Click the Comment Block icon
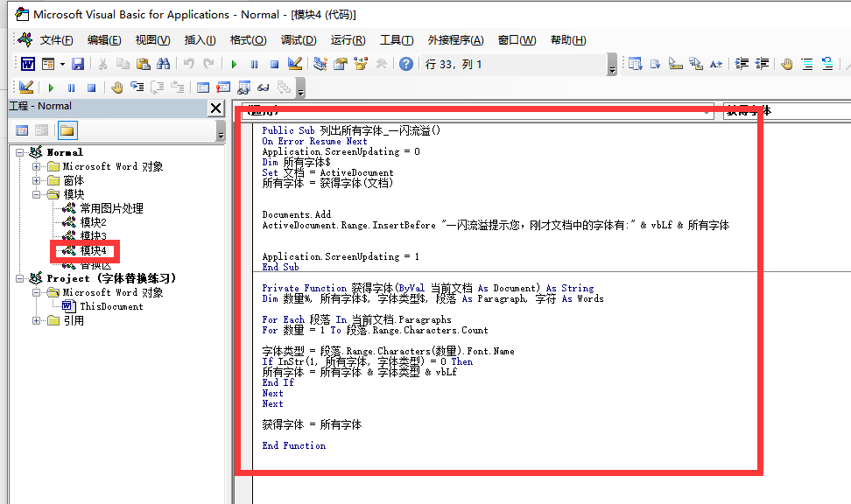 point(807,64)
